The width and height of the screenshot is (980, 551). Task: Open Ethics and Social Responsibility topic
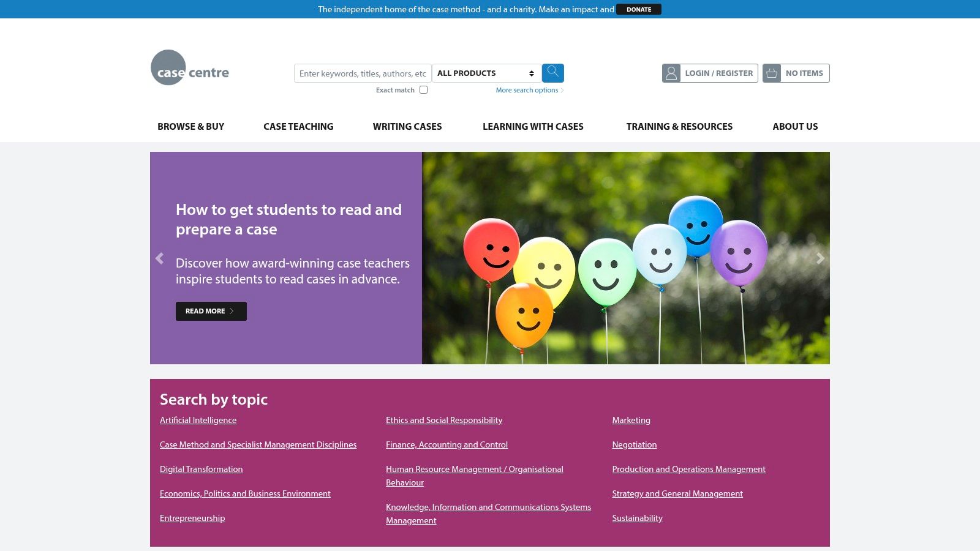click(444, 420)
